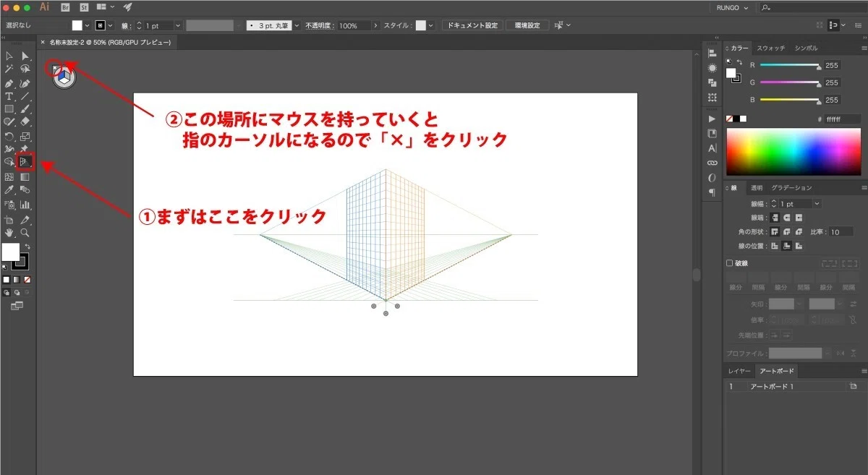Switch to the レイヤー tab
868x475 pixels.
tap(739, 371)
